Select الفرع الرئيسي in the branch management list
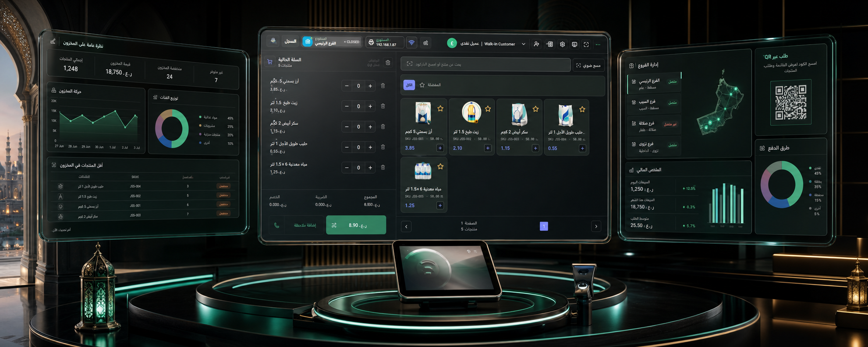This screenshot has height=347, width=868. pyautogui.click(x=654, y=83)
